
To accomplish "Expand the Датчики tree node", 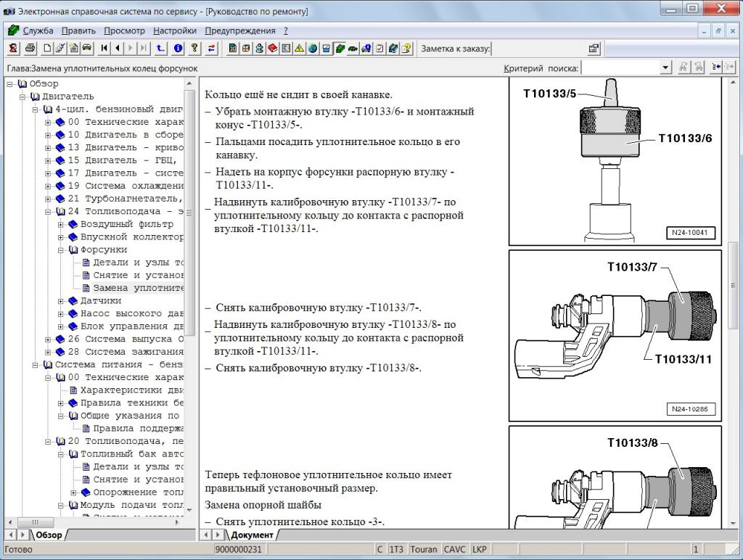I will pos(61,301).
